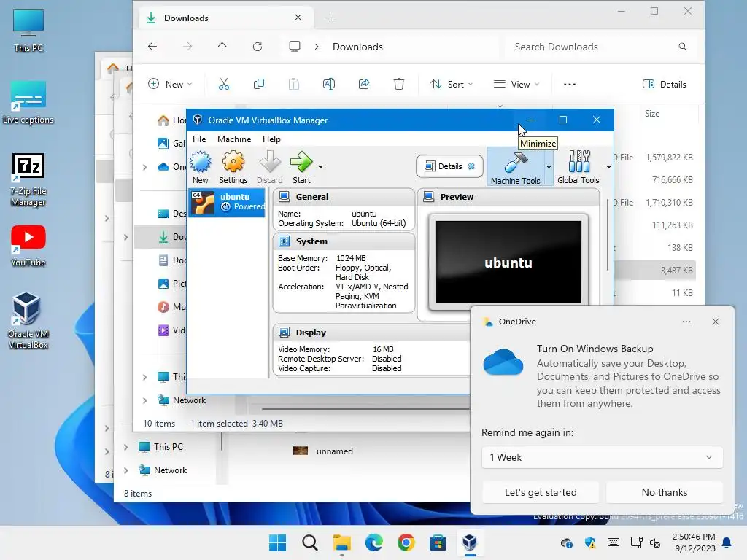Open Google Chrome from the taskbar
This screenshot has height=560, width=747.
click(x=406, y=542)
